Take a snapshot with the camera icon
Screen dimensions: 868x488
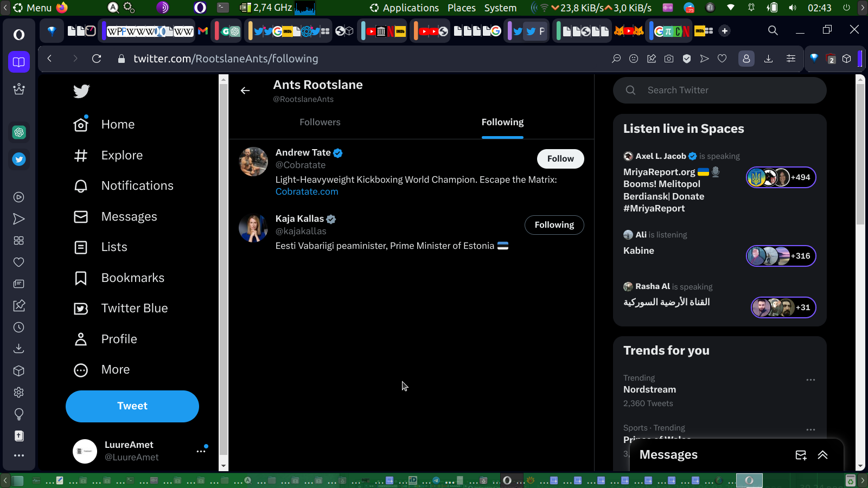pyautogui.click(x=669, y=59)
